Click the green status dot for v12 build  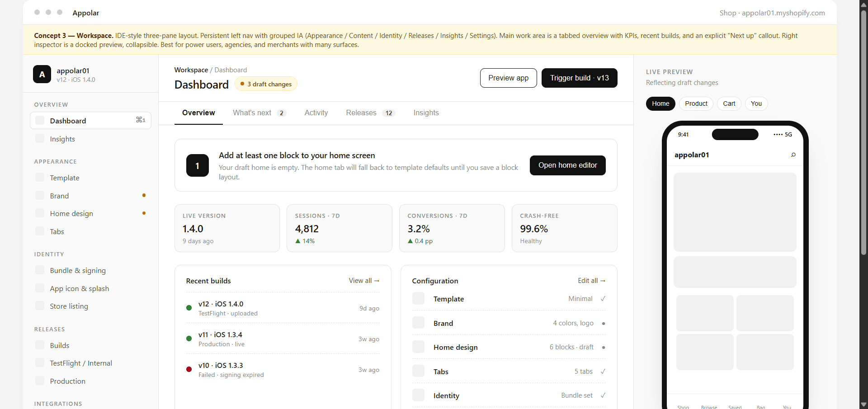189,308
